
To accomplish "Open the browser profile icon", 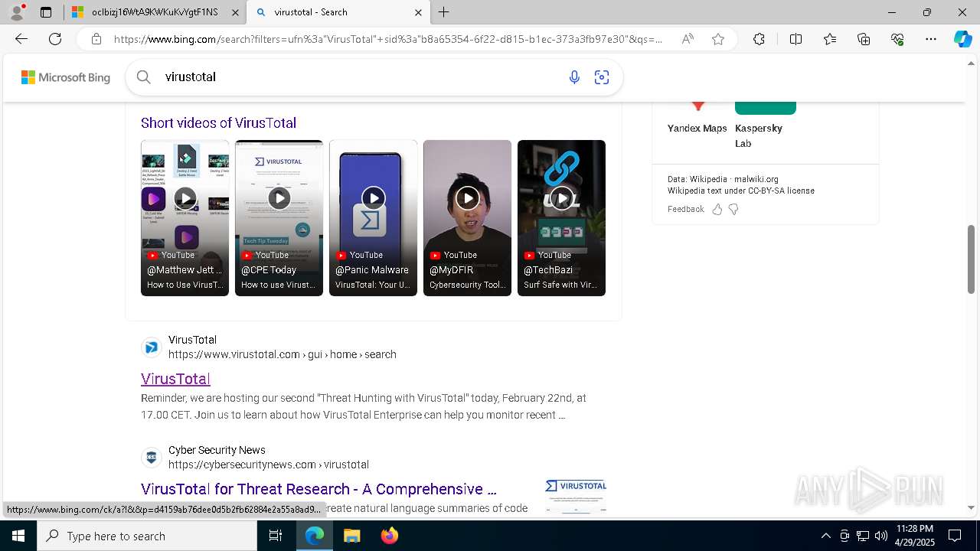I will [17, 12].
